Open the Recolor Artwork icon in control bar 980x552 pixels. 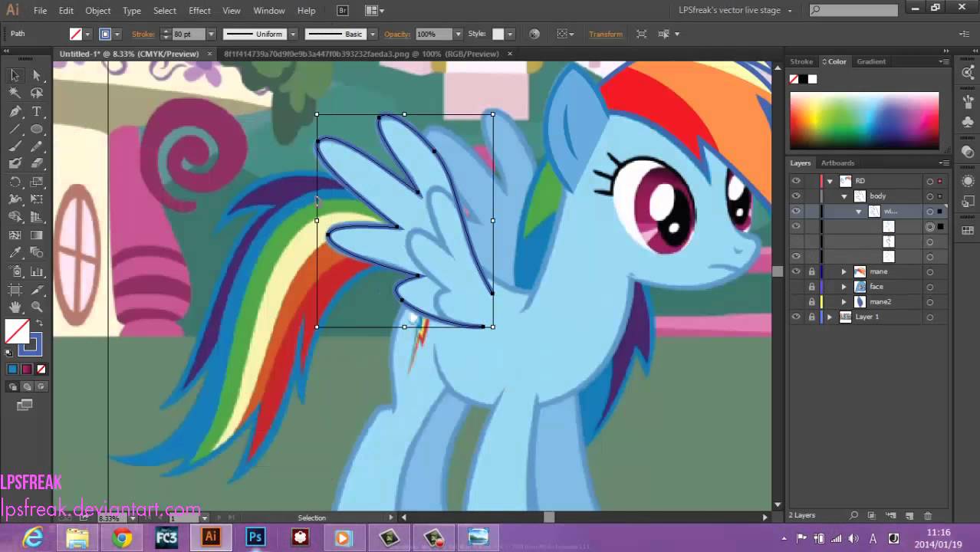tap(534, 34)
